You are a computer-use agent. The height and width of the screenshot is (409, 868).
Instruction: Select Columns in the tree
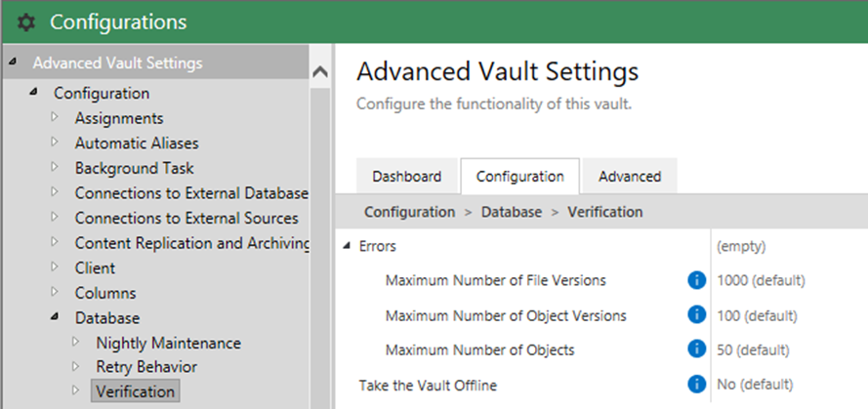[x=105, y=293]
